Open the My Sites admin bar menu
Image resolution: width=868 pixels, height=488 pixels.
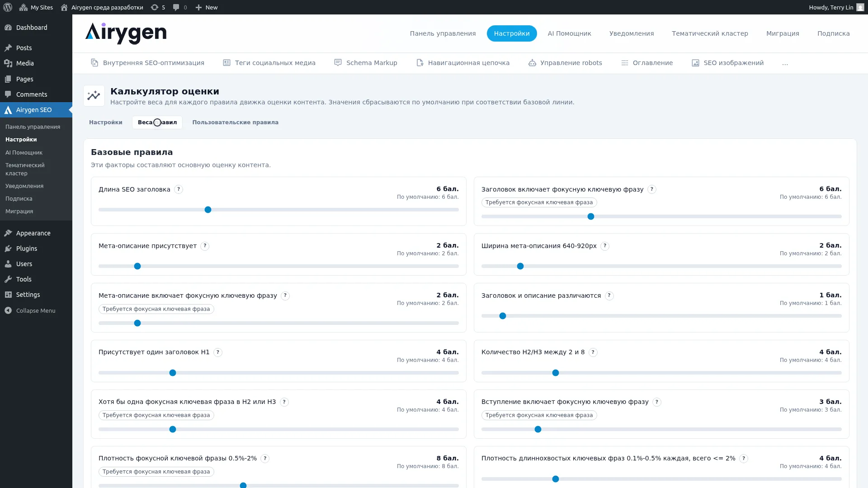pyautogui.click(x=36, y=7)
